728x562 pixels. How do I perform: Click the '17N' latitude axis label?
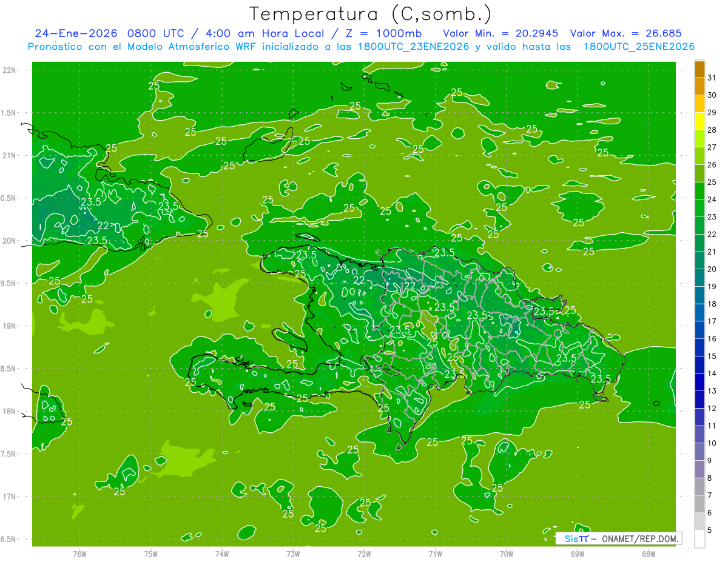[9, 497]
